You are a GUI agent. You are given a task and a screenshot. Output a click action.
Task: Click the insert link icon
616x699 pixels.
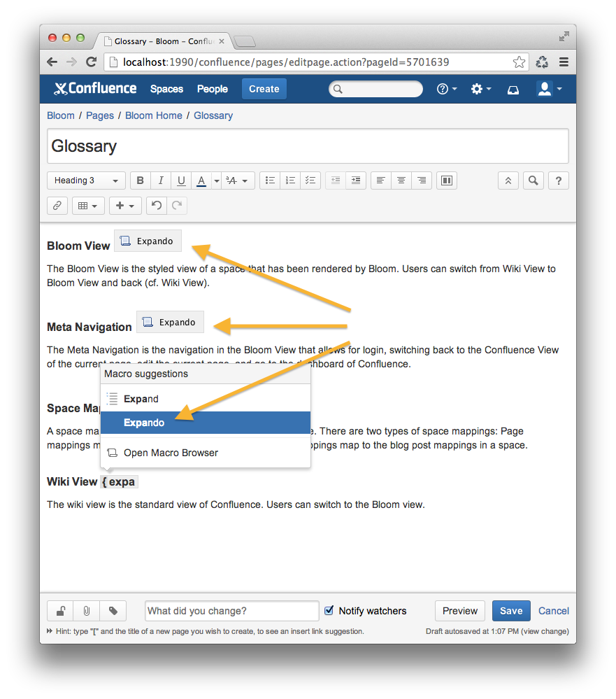click(x=57, y=206)
